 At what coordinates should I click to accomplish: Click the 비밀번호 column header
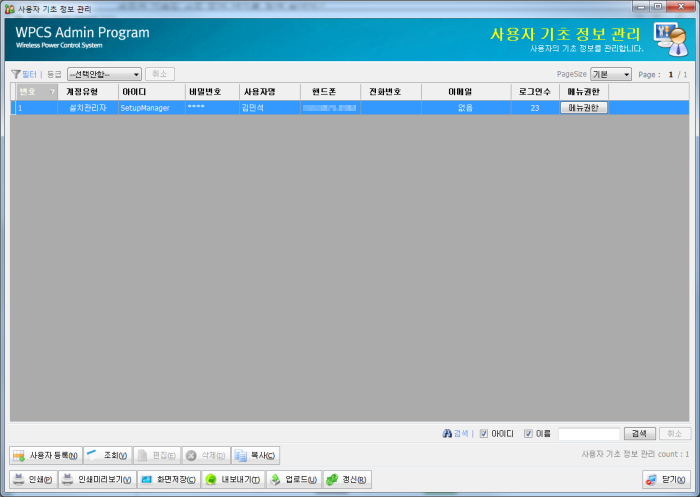tap(212, 92)
